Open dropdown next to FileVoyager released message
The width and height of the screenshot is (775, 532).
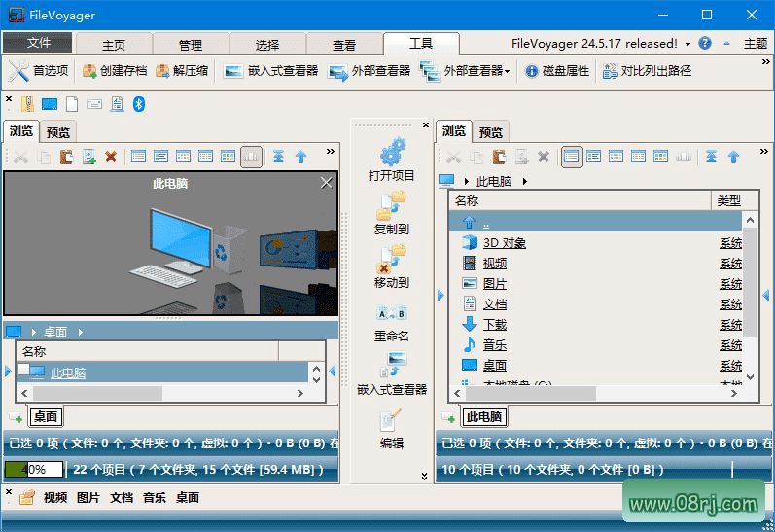click(x=687, y=44)
